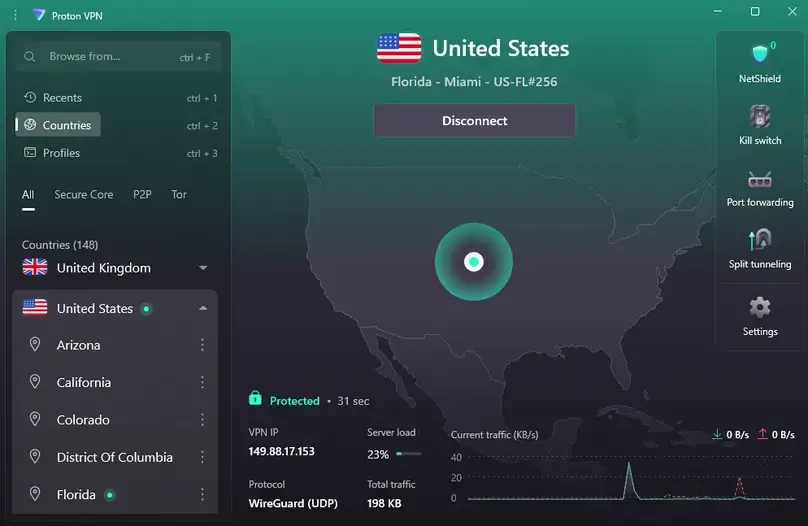
Task: Open more options for Arizona
Action: click(x=202, y=345)
